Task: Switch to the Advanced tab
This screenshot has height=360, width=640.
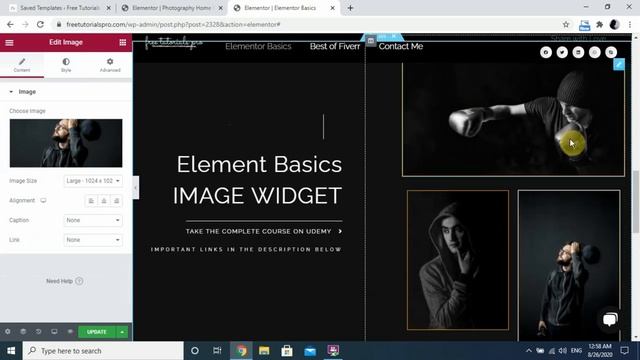Action: coord(110,65)
